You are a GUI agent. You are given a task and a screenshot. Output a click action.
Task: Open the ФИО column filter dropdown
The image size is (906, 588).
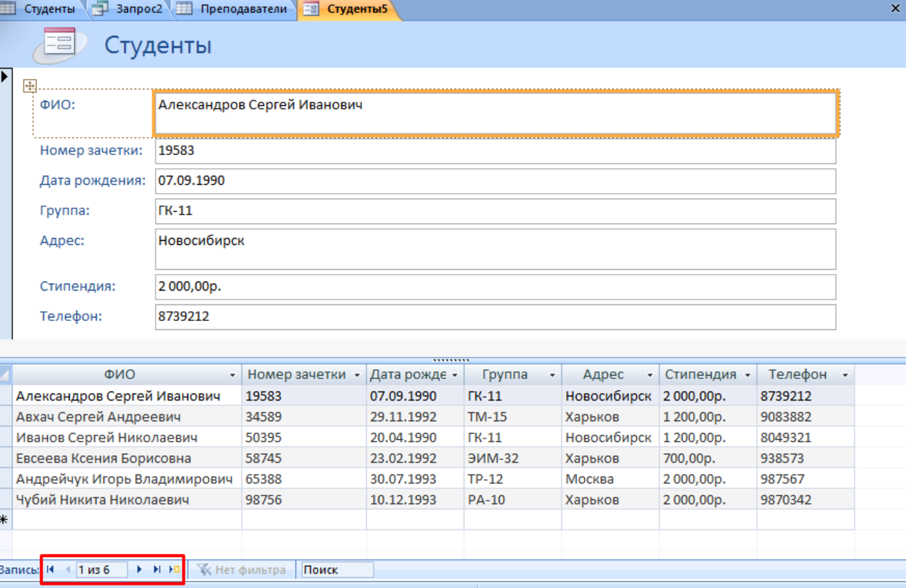(233, 375)
